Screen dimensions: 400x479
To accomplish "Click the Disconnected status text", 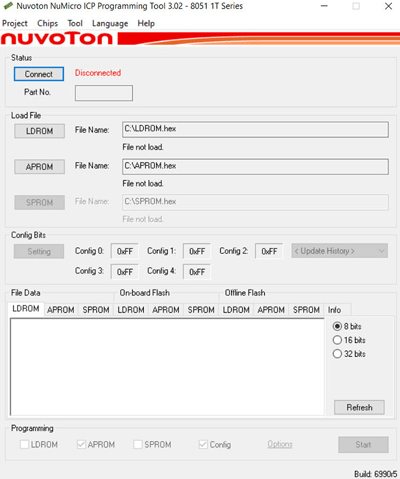I will [98, 73].
